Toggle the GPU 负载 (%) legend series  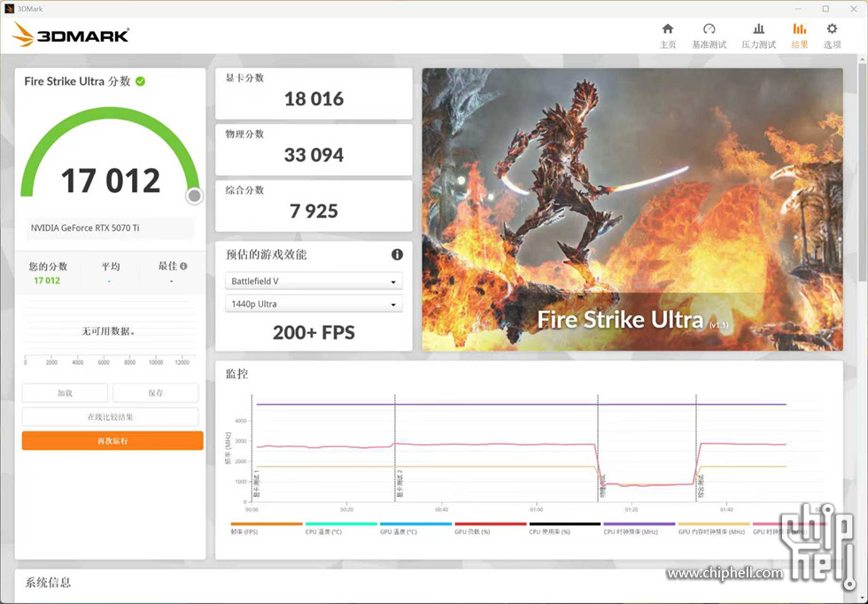(x=491, y=528)
